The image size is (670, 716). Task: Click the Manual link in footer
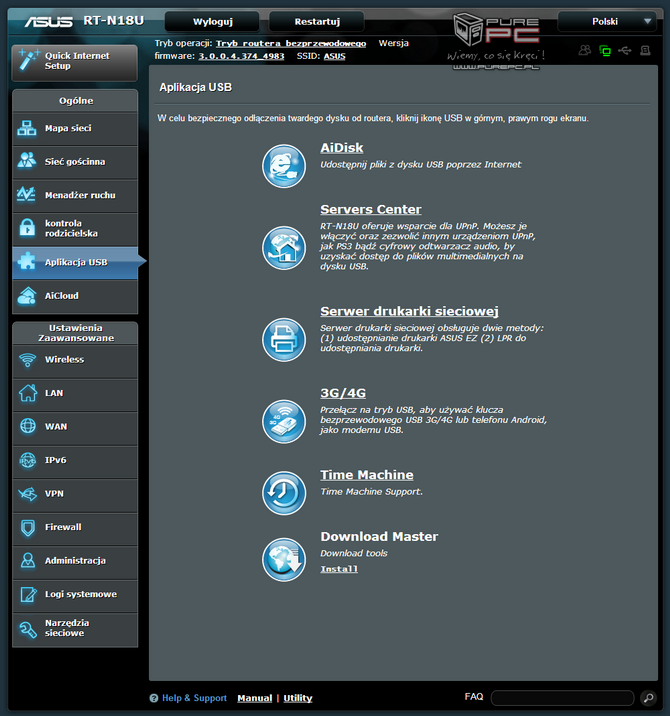254,698
